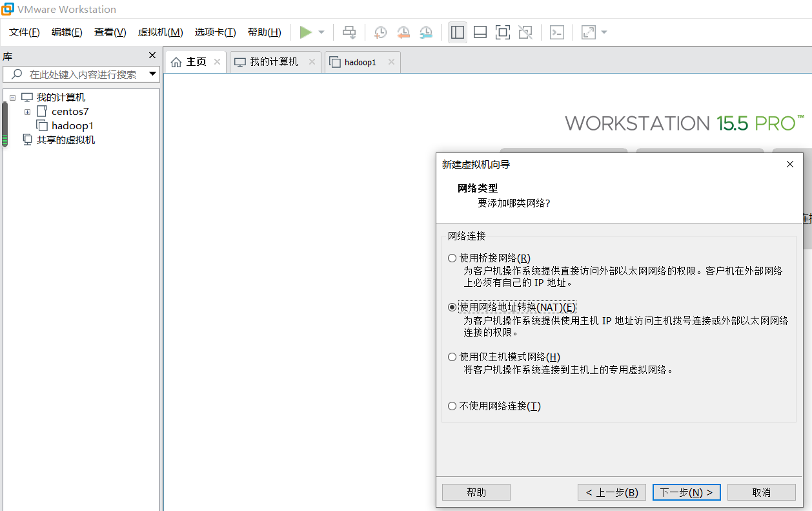Expand the centos7 tree node

(27, 112)
